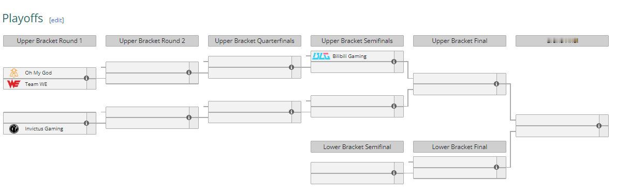Click the Team WE logo icon
The width and height of the screenshot is (644, 192).
click(x=13, y=84)
